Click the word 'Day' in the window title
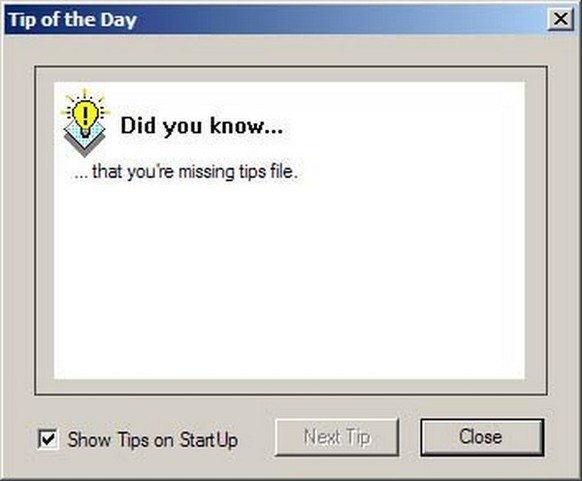 pos(118,20)
